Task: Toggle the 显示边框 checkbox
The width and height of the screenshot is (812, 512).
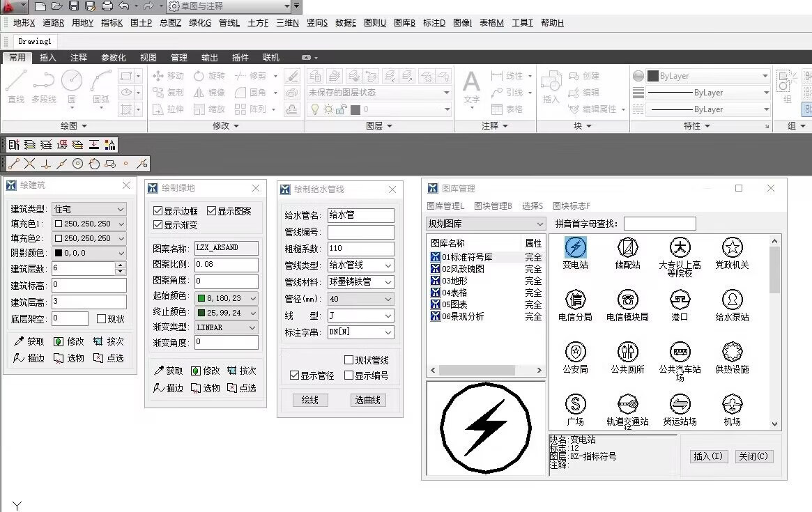Action: 158,211
